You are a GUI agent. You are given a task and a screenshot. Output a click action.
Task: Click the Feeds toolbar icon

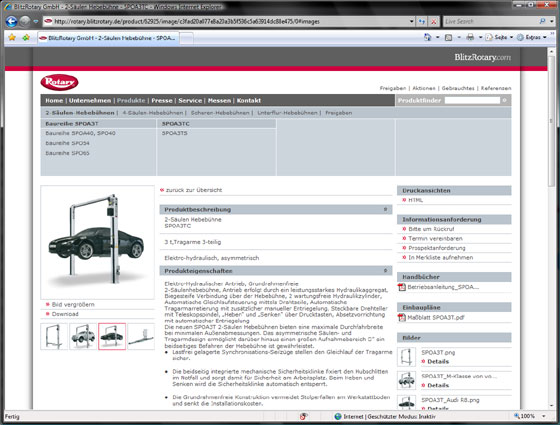[449, 37]
